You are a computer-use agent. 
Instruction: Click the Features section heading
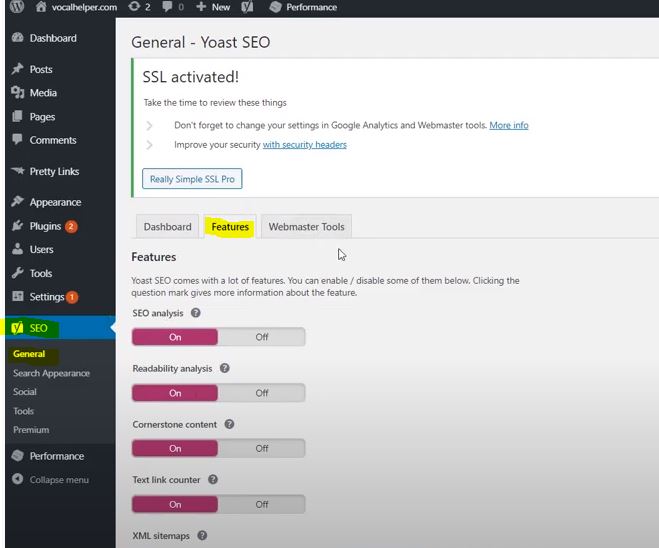[x=153, y=257]
